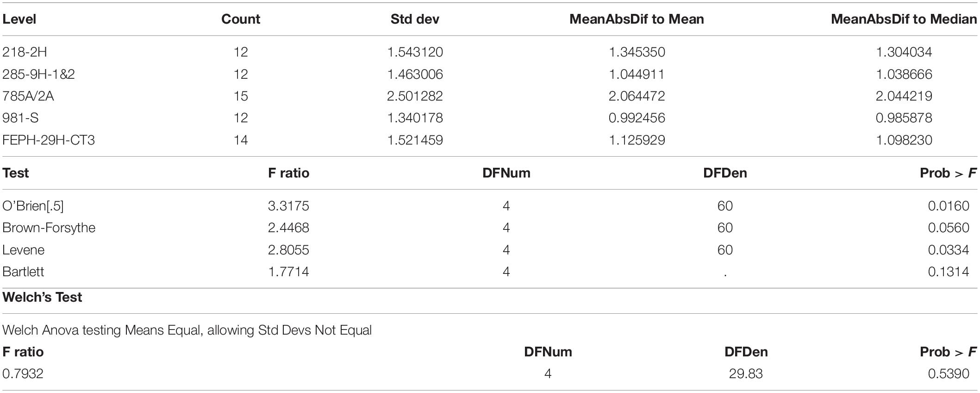The image size is (980, 393).
Task: Select the Welch F ratio 0.7932
Action: (23, 374)
